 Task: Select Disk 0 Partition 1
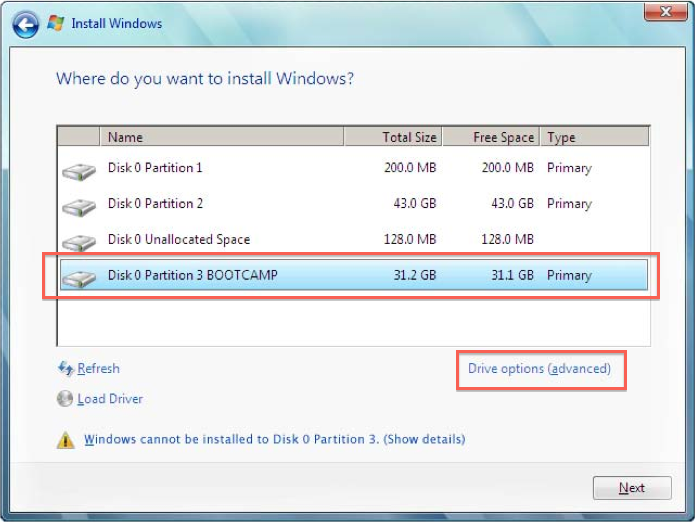point(353,168)
